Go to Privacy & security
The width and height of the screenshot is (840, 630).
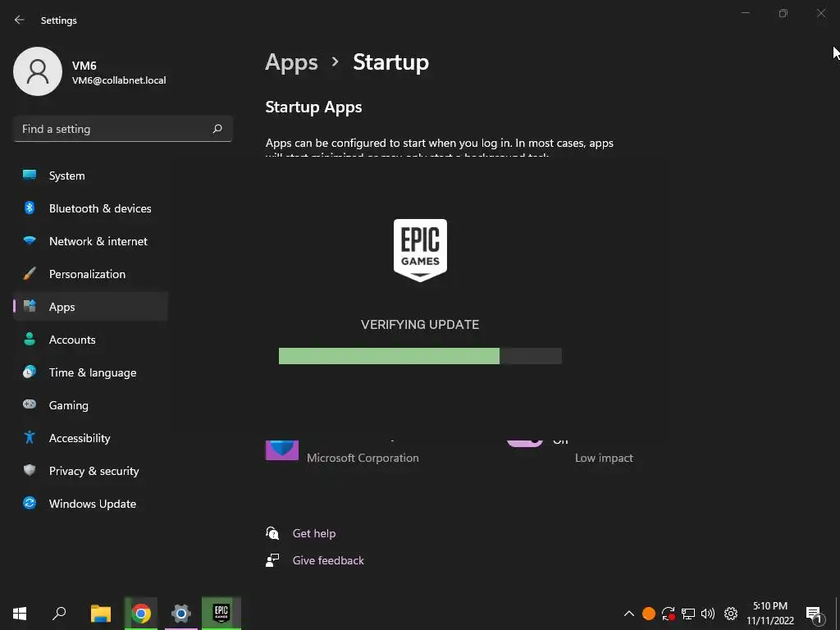(x=90, y=470)
